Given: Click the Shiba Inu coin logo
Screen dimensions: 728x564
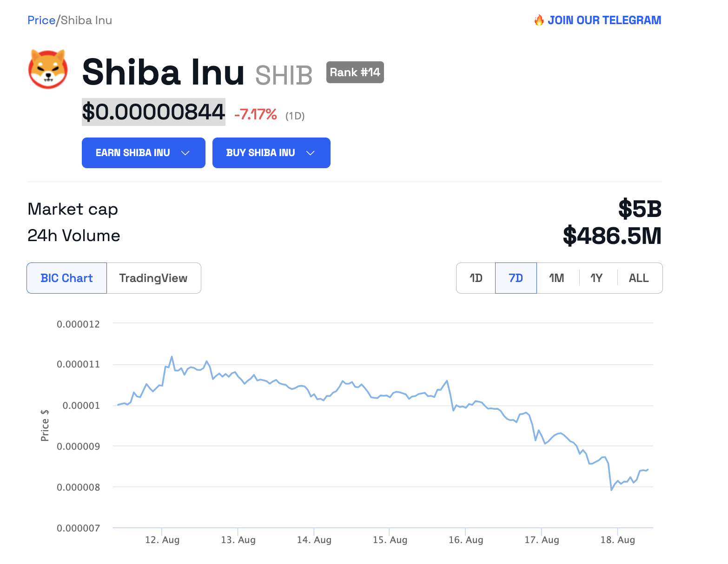Looking at the screenshot, I should [48, 69].
